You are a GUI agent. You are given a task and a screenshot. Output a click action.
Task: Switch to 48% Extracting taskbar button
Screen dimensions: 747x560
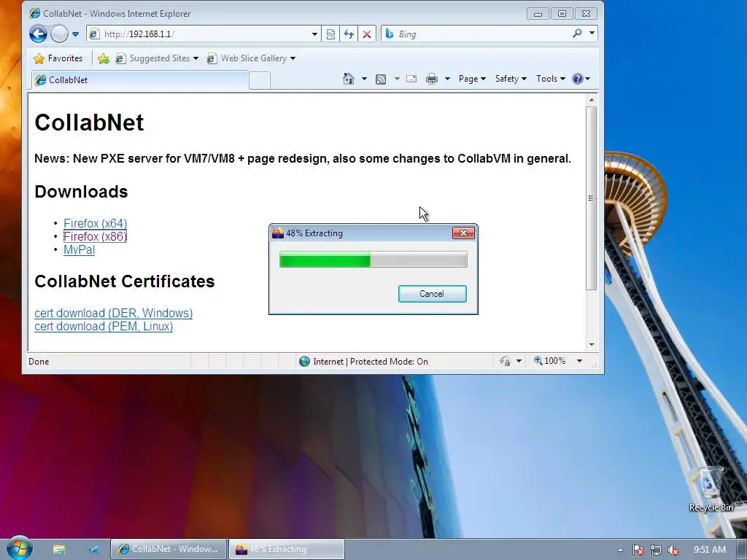(286, 549)
